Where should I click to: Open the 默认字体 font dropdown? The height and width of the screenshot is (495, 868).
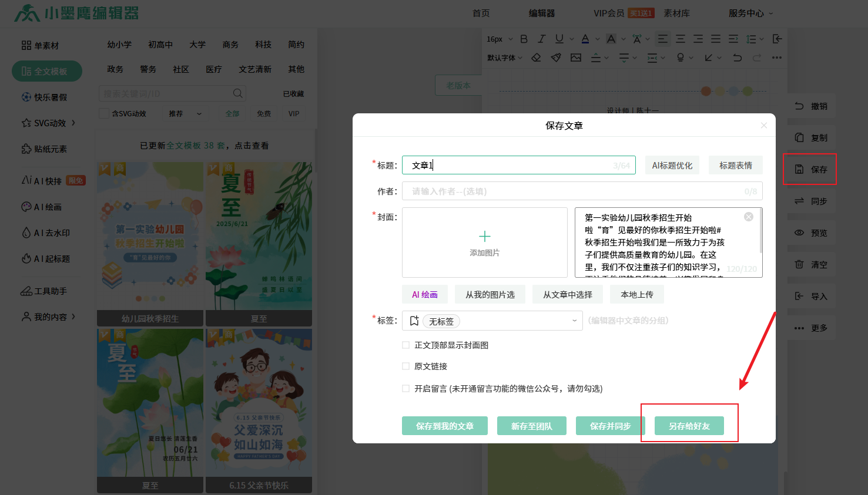505,58
